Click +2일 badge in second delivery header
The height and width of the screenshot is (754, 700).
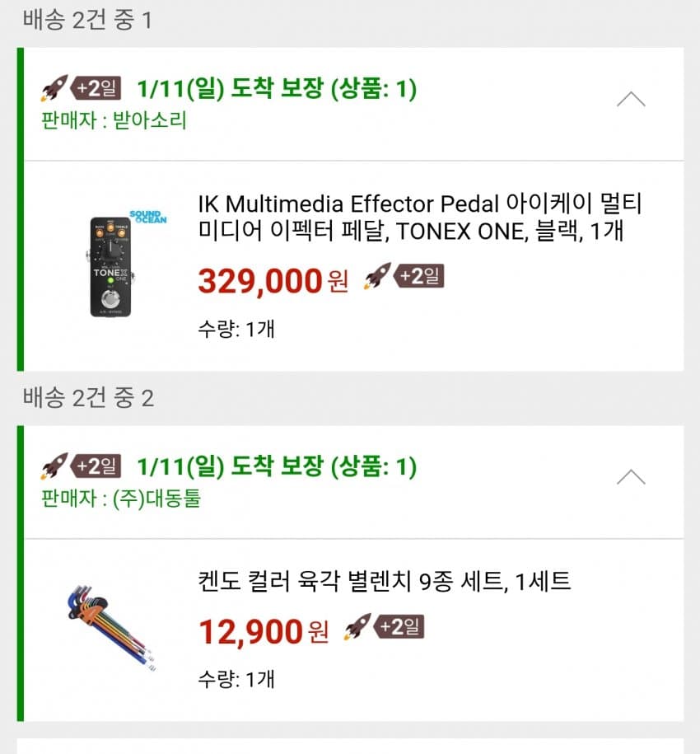[x=98, y=466]
